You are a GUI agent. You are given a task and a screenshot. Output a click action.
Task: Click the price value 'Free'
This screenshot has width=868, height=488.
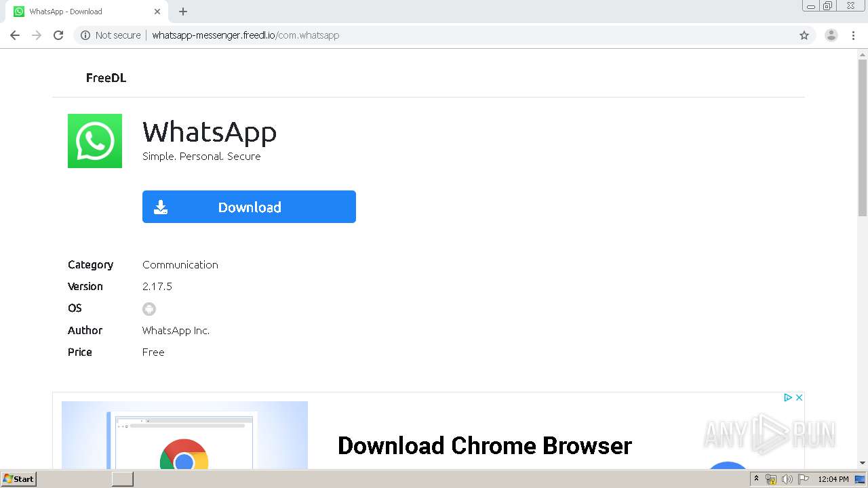coord(153,352)
